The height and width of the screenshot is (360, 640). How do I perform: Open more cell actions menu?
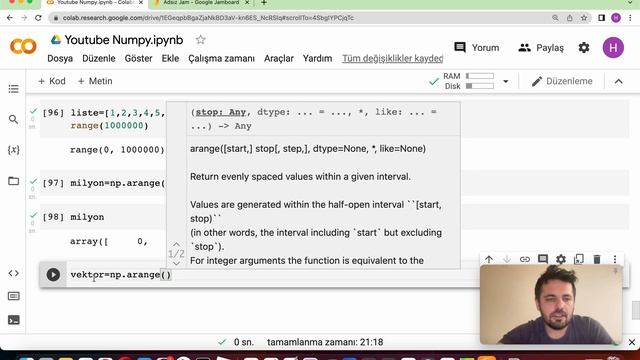(x=615, y=259)
